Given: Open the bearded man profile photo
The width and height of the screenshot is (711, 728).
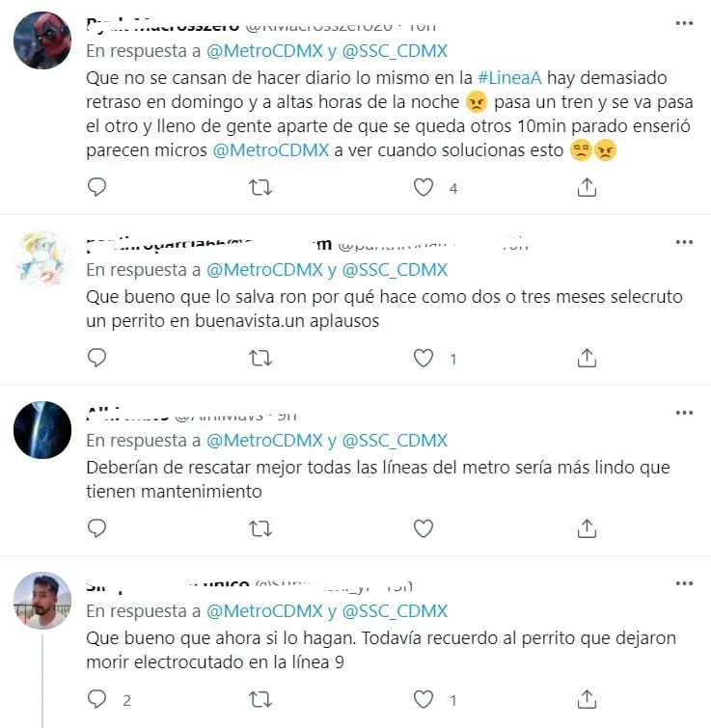Looking at the screenshot, I should (x=42, y=601).
